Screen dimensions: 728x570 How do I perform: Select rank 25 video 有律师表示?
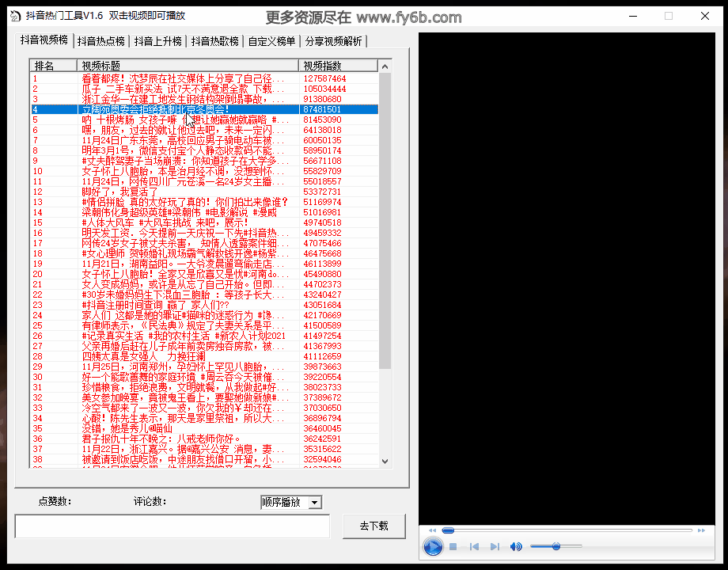coord(205,325)
